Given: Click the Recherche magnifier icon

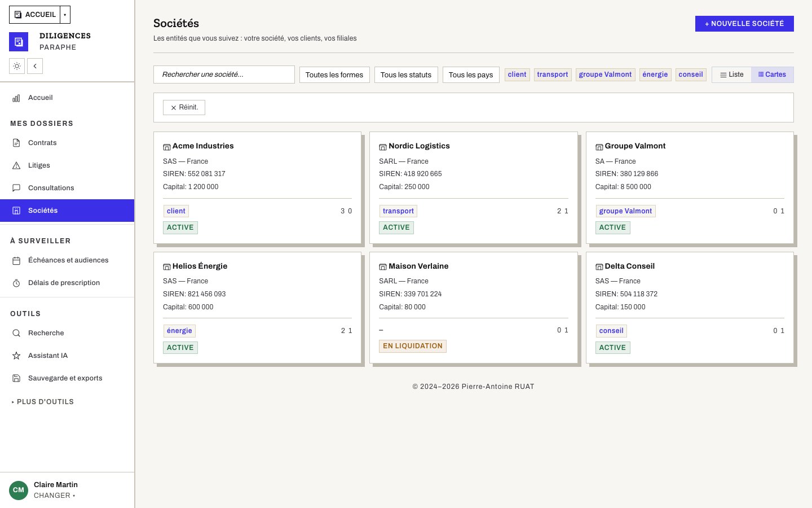Looking at the screenshot, I should 16,333.
